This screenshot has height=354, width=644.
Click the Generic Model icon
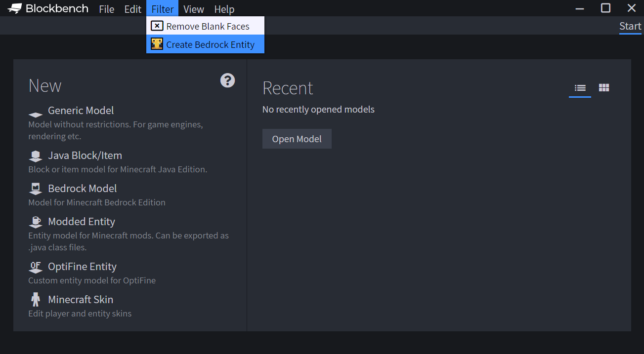click(36, 114)
